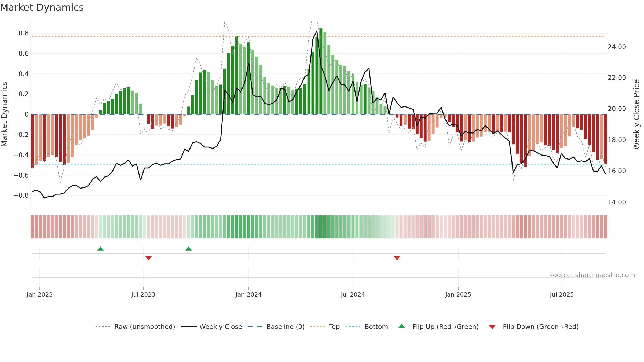Click the vertical Market Dynamics y-axis title
Viewport: 644px width, 362px height.
4,114
